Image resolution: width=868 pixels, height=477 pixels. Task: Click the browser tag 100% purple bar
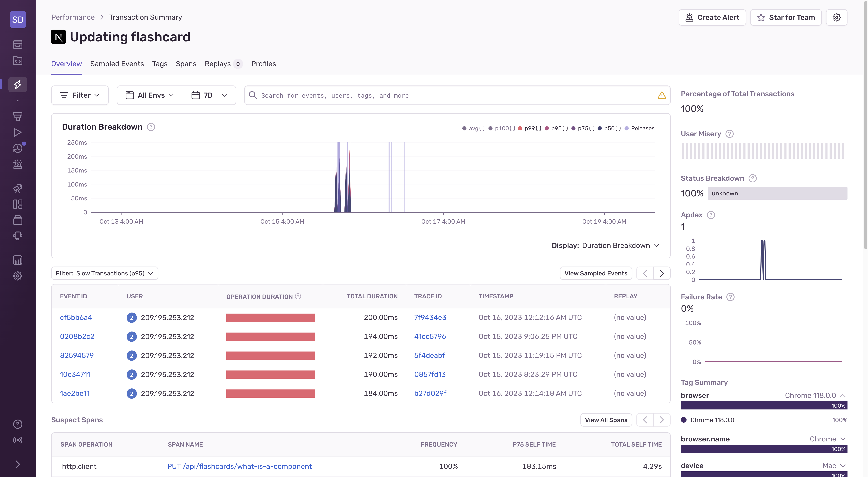point(764,406)
